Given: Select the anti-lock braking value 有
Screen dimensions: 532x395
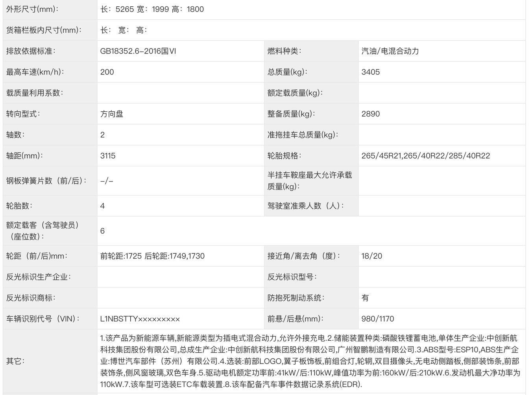Looking at the screenshot, I should (365, 298).
